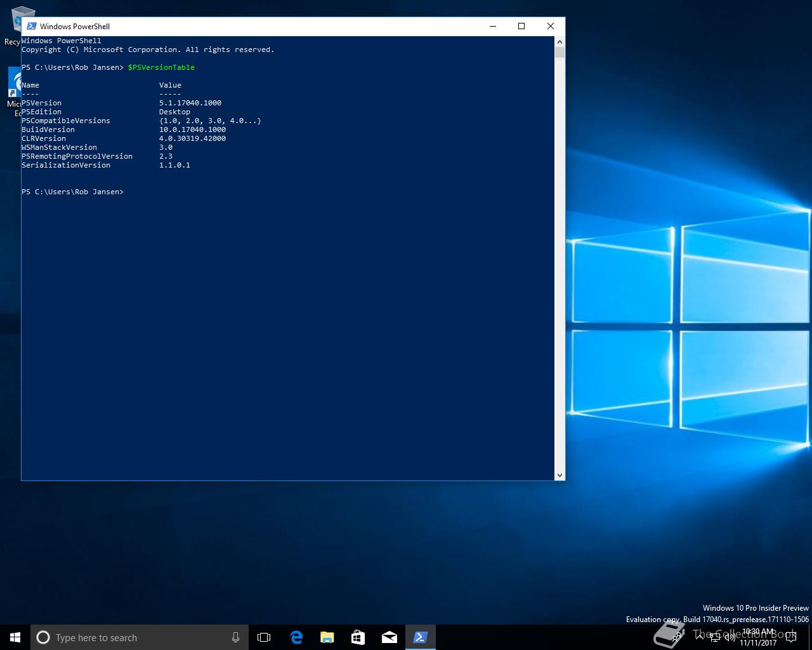Click the WSManStackVersion row name
Image resolution: width=812 pixels, height=650 pixels.
(x=60, y=147)
